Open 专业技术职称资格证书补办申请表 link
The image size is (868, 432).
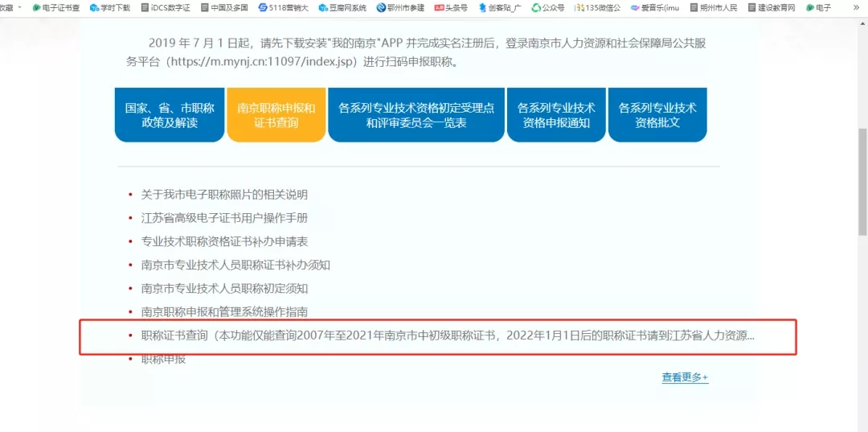[224, 241]
